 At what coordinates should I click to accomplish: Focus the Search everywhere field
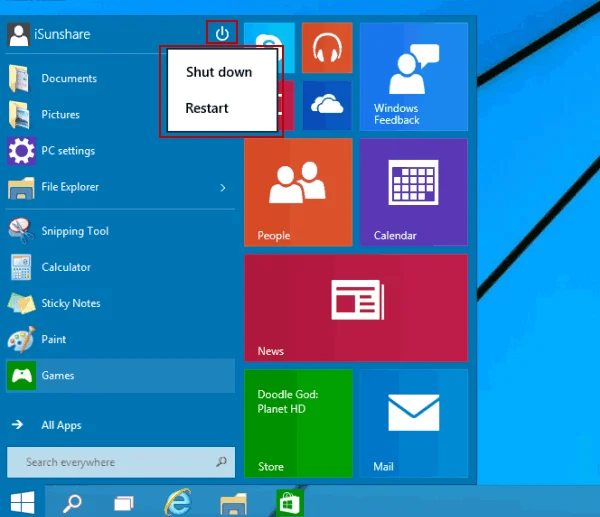tap(121, 462)
